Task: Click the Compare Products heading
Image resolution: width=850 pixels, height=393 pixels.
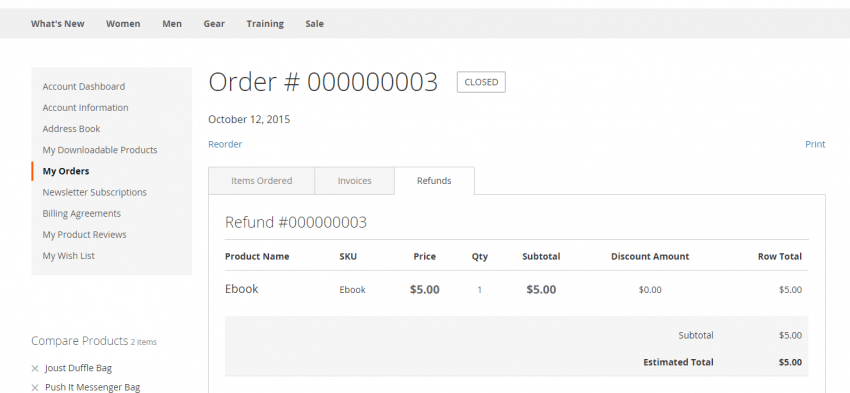Action: (x=79, y=341)
